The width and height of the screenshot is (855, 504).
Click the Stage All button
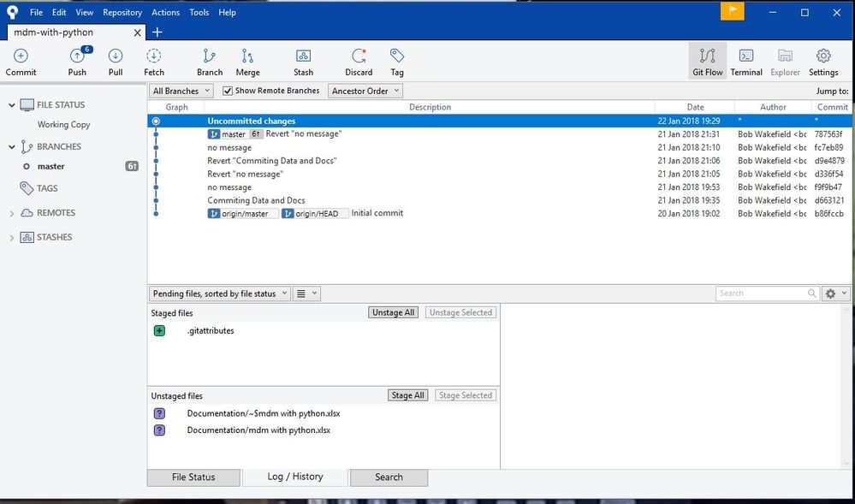pos(408,395)
